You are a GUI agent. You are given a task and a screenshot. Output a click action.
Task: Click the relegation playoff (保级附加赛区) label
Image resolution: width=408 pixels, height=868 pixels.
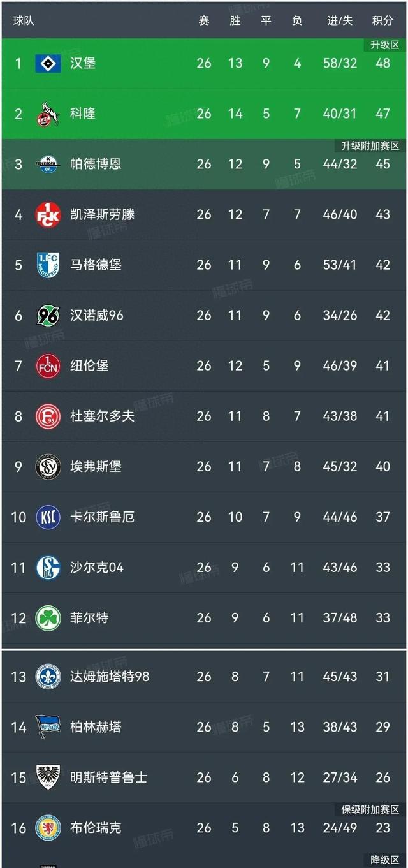pos(370,809)
